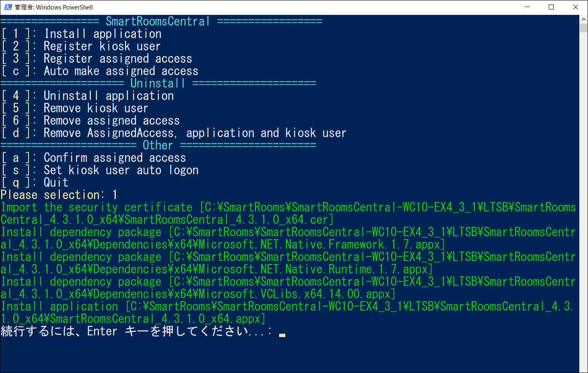The width and height of the screenshot is (588, 373).
Task: Maximize the PowerShell window
Action: click(551, 7)
